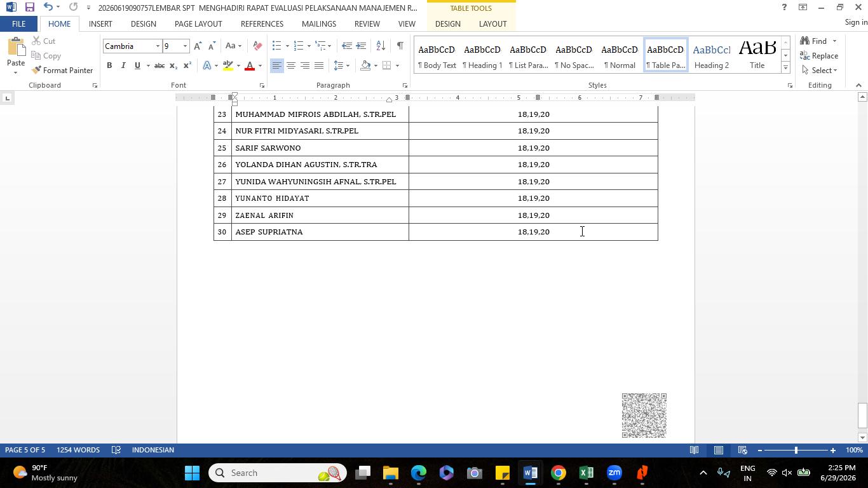The image size is (868, 488).
Task: Expand the bullets list options
Action: [x=287, y=46]
